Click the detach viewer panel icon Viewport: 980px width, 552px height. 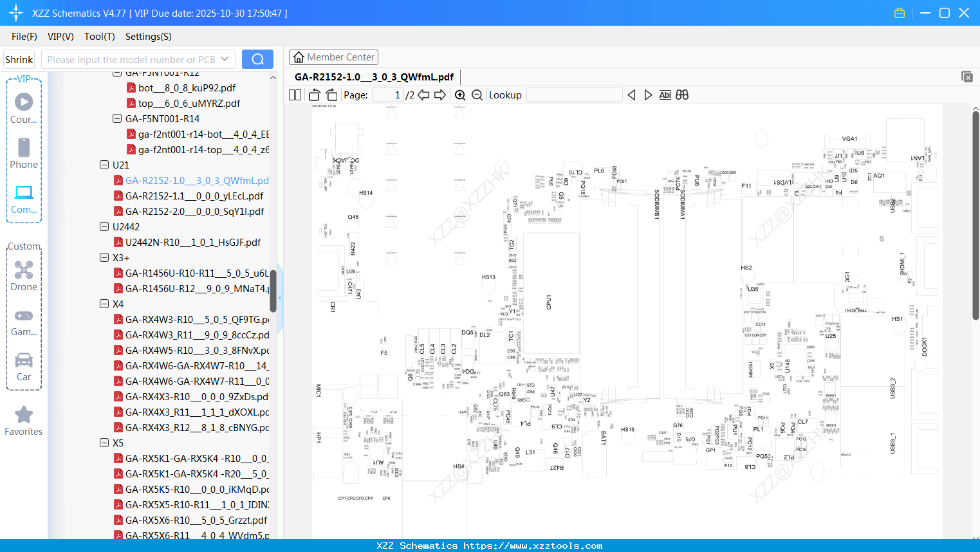[967, 77]
